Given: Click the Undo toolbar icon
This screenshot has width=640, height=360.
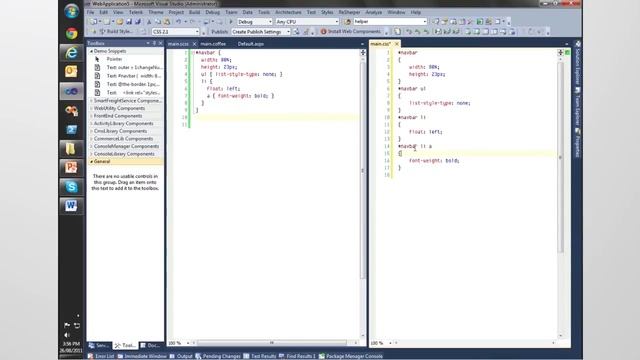Looking at the screenshot, I should coord(178,22).
